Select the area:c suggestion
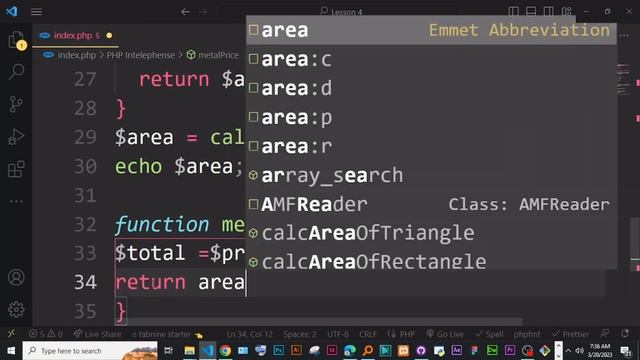The width and height of the screenshot is (640, 360). (x=431, y=59)
